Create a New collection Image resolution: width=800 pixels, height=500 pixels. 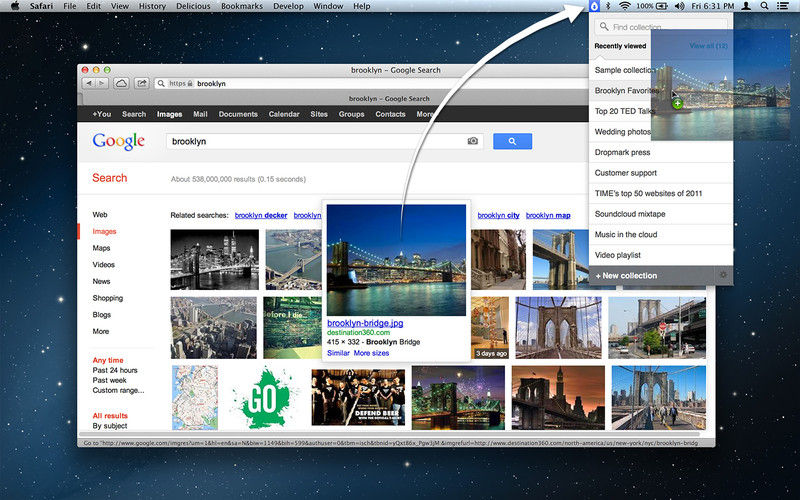(x=626, y=276)
